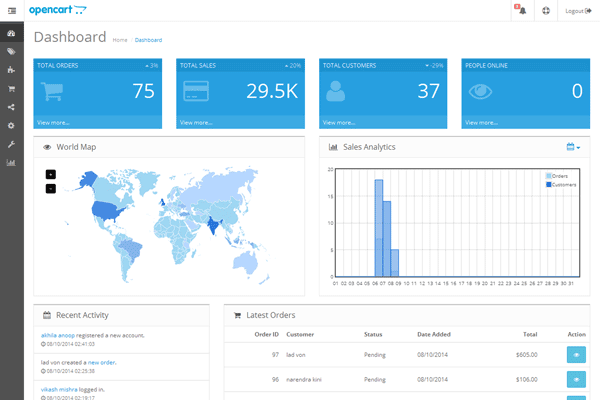Click the Orders legend color swatch
Image resolution: width=600 pixels, height=400 pixels.
pos(548,176)
